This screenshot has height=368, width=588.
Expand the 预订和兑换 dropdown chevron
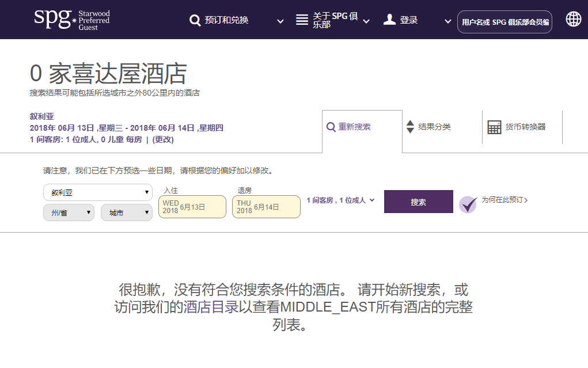[280, 21]
